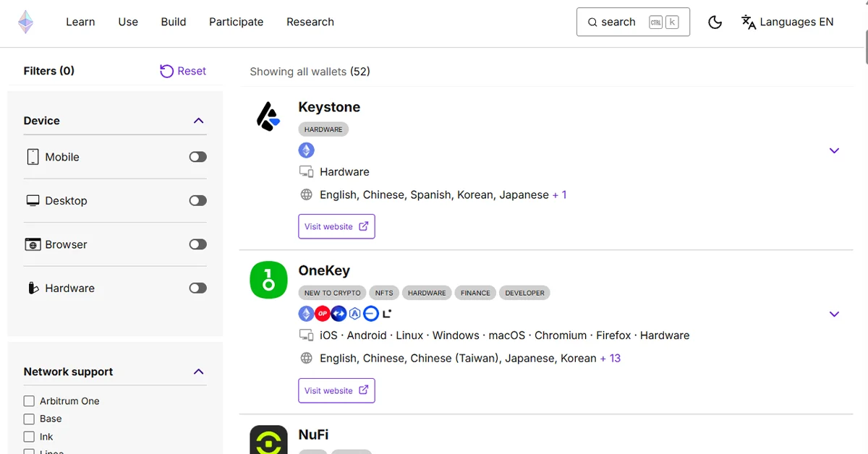Click the Hardware wallet device icon
868x454 pixels.
[x=33, y=288]
